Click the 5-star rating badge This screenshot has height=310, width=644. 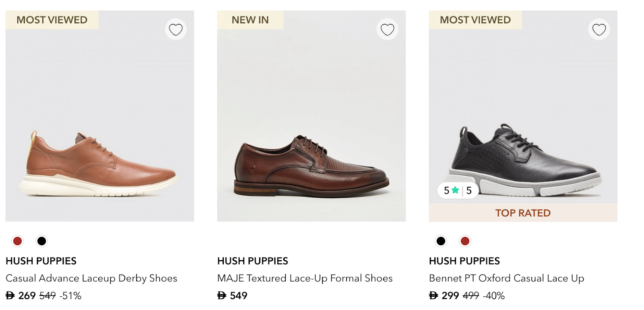click(458, 190)
